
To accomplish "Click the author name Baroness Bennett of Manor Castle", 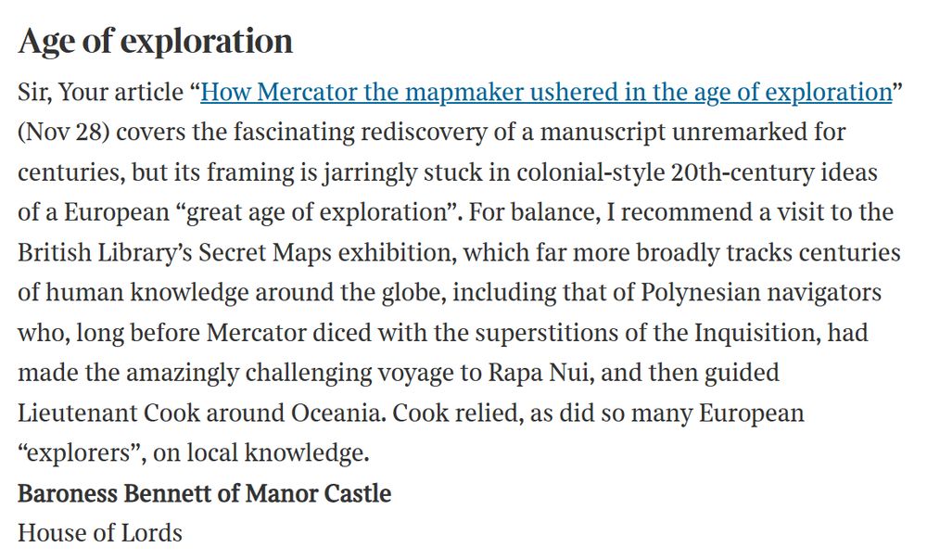I will [x=204, y=492].
